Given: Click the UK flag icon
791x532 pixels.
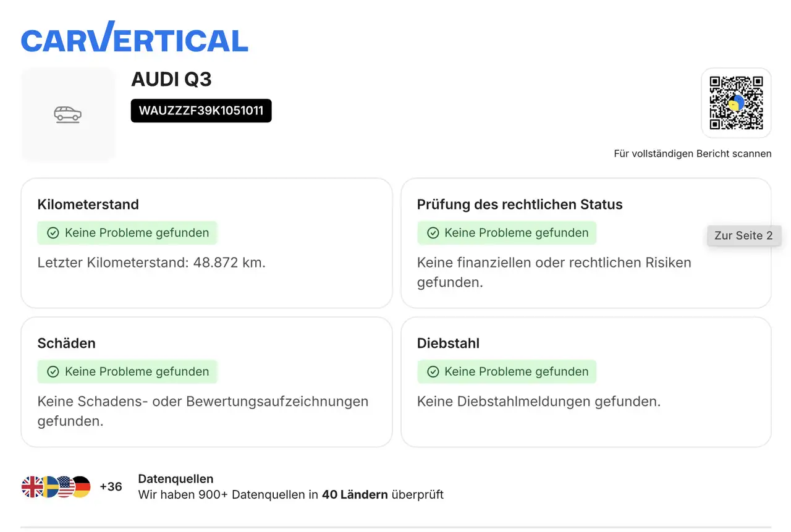Looking at the screenshot, I should click(32, 487).
